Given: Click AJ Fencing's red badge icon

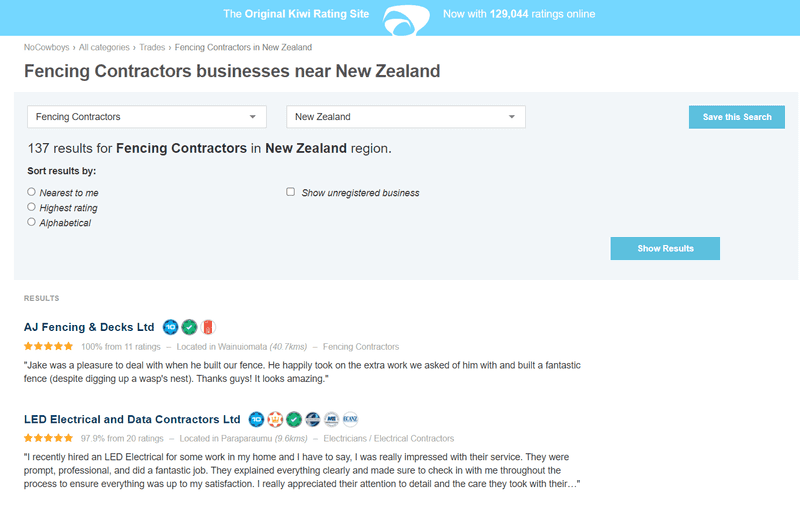Looking at the screenshot, I should click(208, 327).
